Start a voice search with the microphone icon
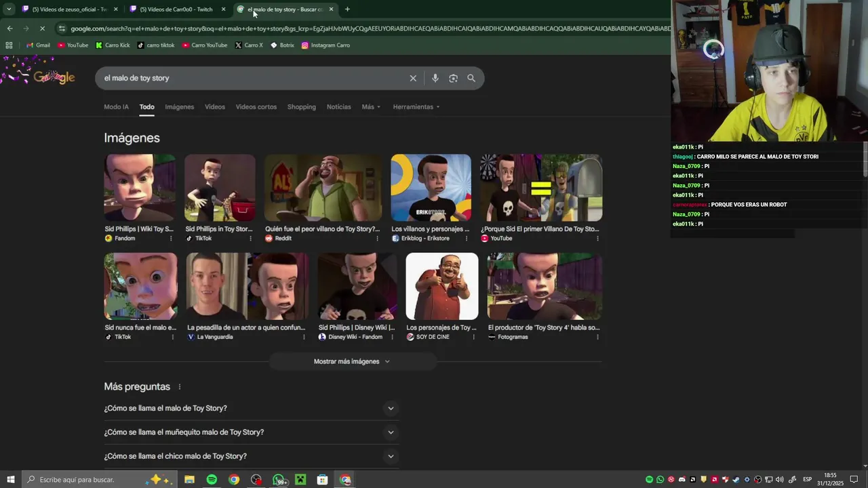 point(435,78)
